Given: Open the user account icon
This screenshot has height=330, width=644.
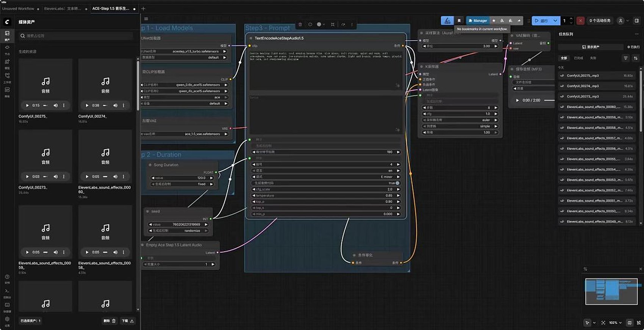Looking at the screenshot, I should pyautogui.click(x=621, y=20).
